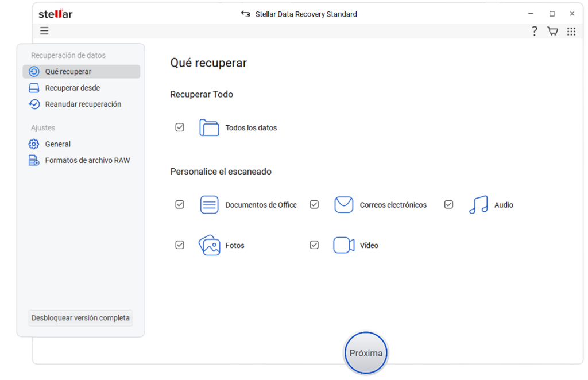Uncheck Todos los datos checkbox

[180, 127]
